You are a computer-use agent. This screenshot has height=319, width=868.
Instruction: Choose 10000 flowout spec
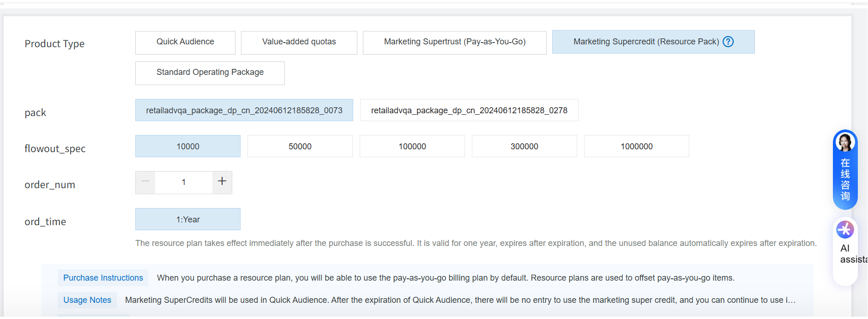[x=187, y=147]
